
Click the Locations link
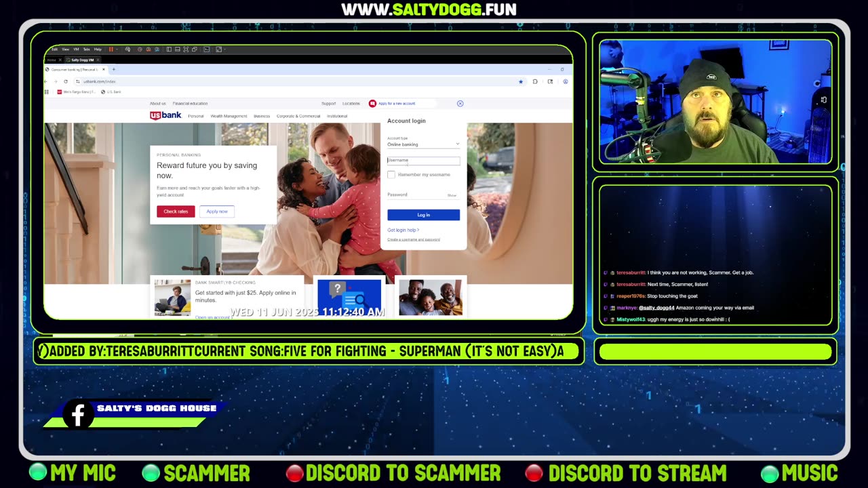(x=351, y=104)
